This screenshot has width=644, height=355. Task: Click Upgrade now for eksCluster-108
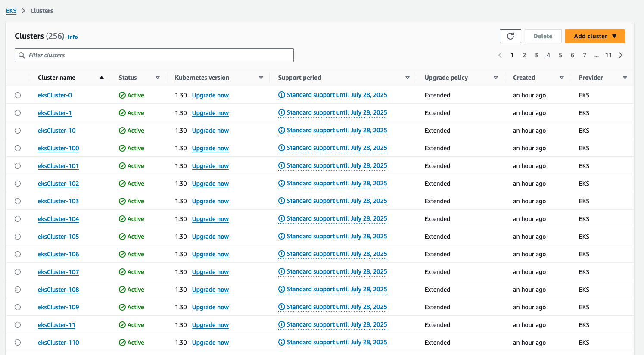tap(210, 290)
